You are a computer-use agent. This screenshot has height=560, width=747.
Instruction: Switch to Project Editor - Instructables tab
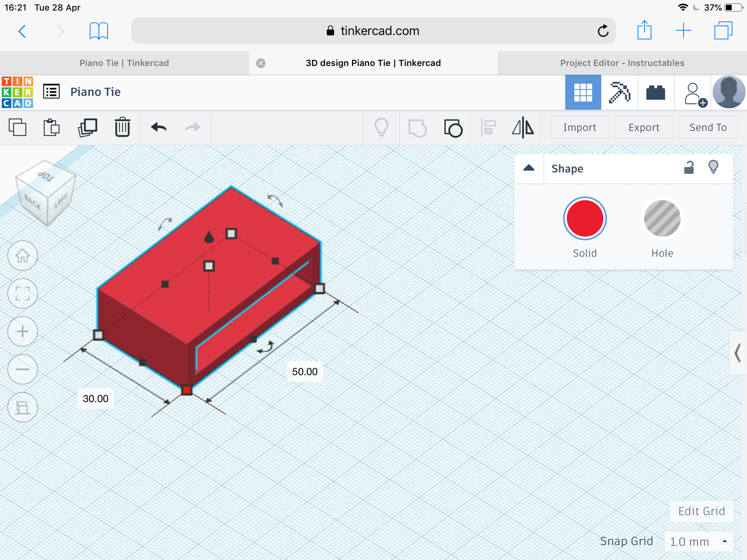coord(622,63)
